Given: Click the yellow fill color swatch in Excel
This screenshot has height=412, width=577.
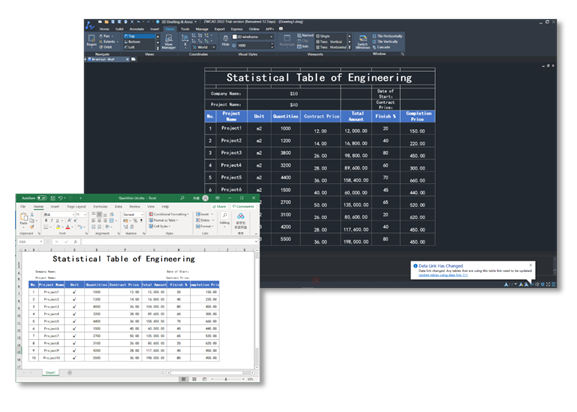Looking at the screenshot, I should 58,227.
